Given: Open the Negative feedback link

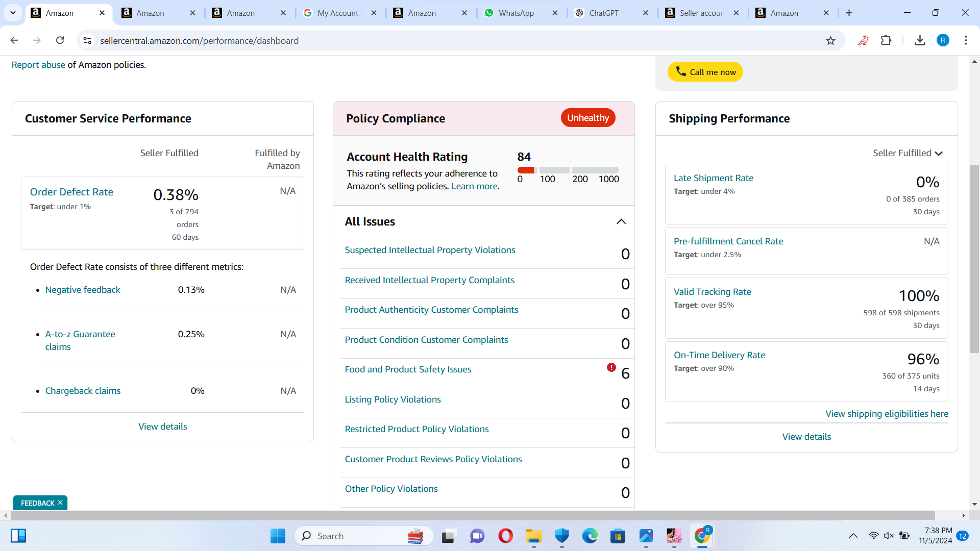Looking at the screenshot, I should [83, 290].
